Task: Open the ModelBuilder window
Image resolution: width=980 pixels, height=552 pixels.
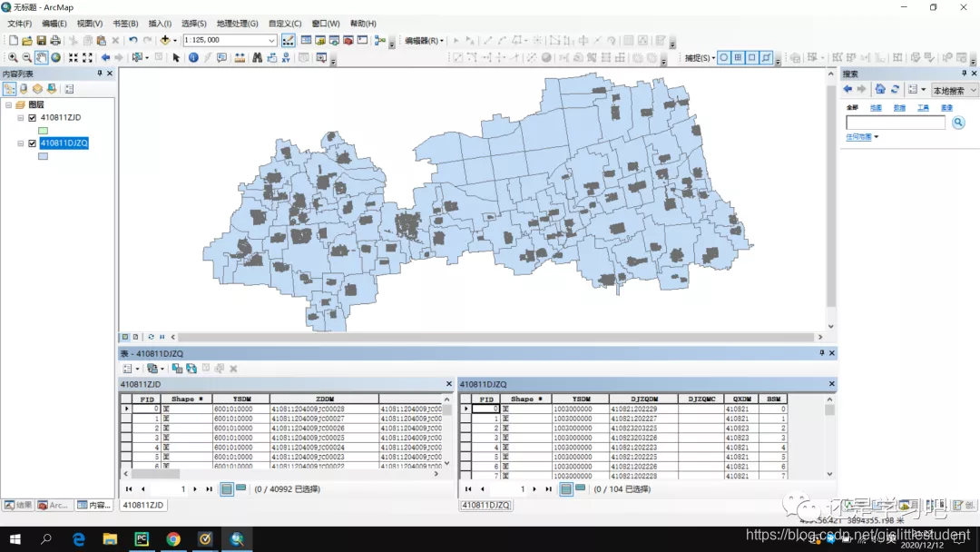Action: coord(379,41)
